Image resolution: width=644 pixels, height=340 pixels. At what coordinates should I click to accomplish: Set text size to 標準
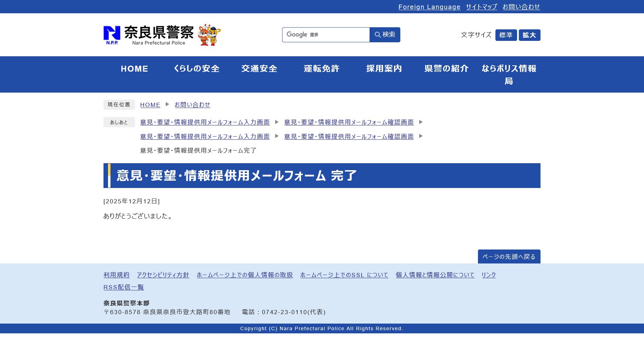506,35
